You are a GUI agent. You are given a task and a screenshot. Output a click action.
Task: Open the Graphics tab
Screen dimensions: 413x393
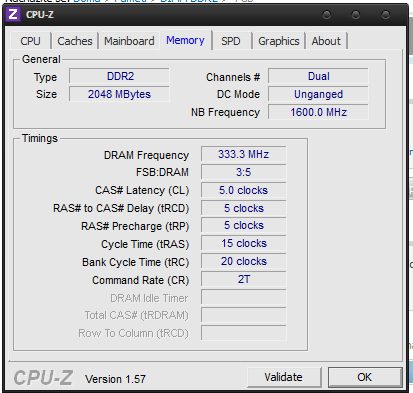coord(279,41)
